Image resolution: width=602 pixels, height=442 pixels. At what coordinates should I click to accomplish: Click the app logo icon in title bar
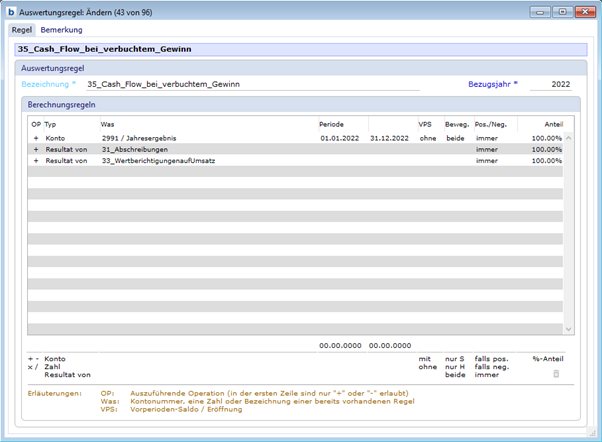point(11,12)
